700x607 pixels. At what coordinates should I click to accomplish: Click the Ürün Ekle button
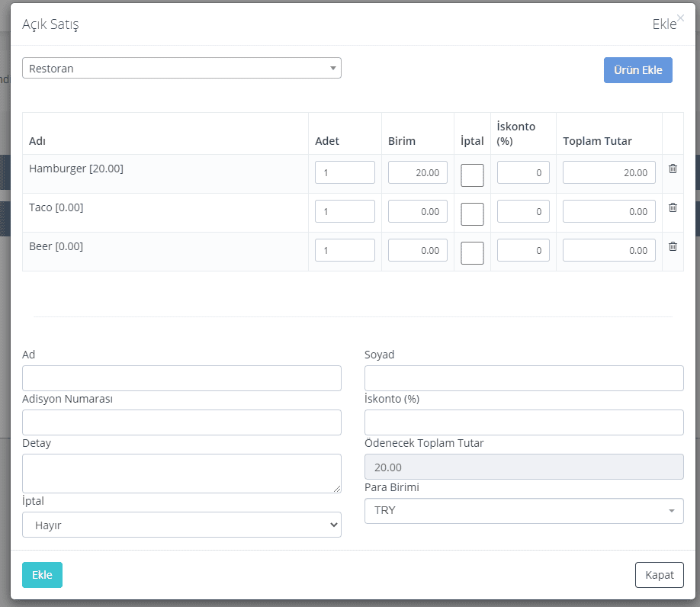pyautogui.click(x=638, y=70)
